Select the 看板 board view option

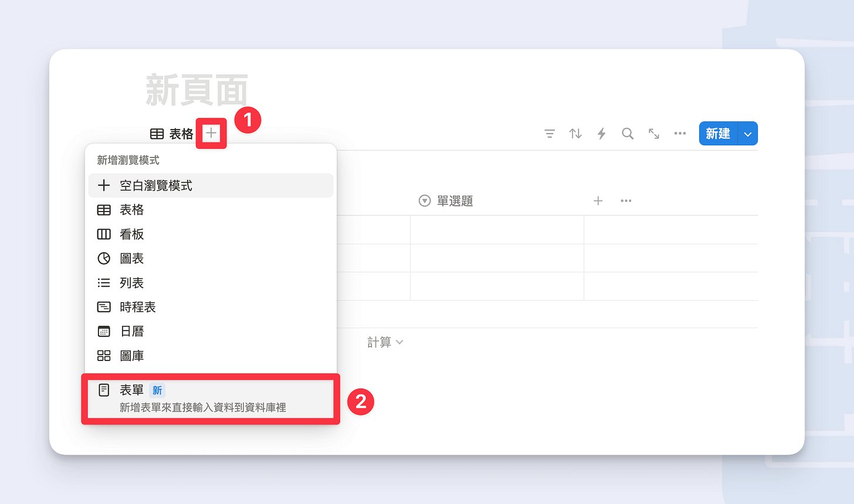coord(211,234)
